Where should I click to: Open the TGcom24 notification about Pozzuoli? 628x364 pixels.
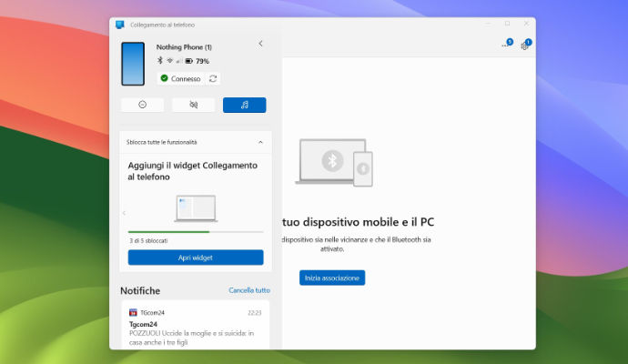(x=195, y=329)
